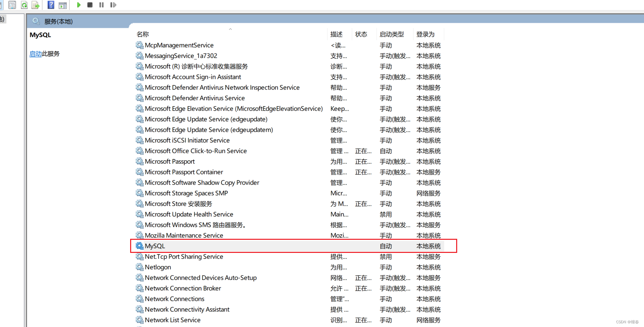Click the Export List toolbar icon
Image resolution: width=644 pixels, height=327 pixels.
pos(36,5)
